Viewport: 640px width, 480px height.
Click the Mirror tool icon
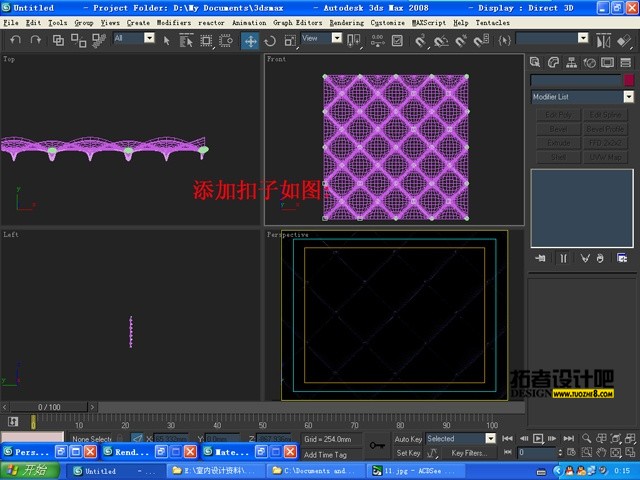click(x=603, y=40)
